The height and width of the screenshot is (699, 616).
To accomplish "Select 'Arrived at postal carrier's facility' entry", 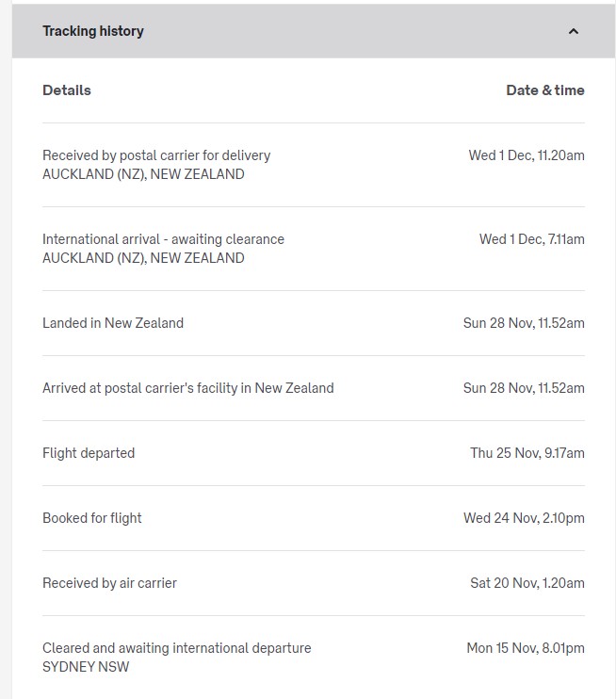I will coord(187,388).
